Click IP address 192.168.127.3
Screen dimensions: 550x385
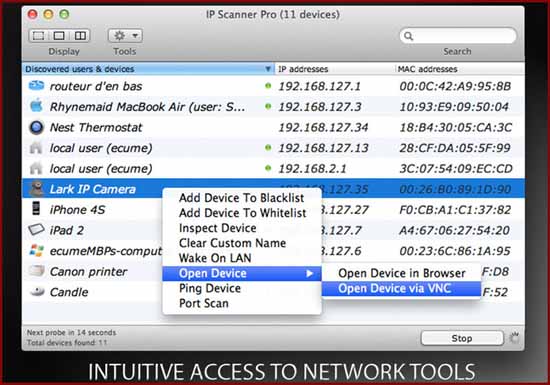coord(320,107)
